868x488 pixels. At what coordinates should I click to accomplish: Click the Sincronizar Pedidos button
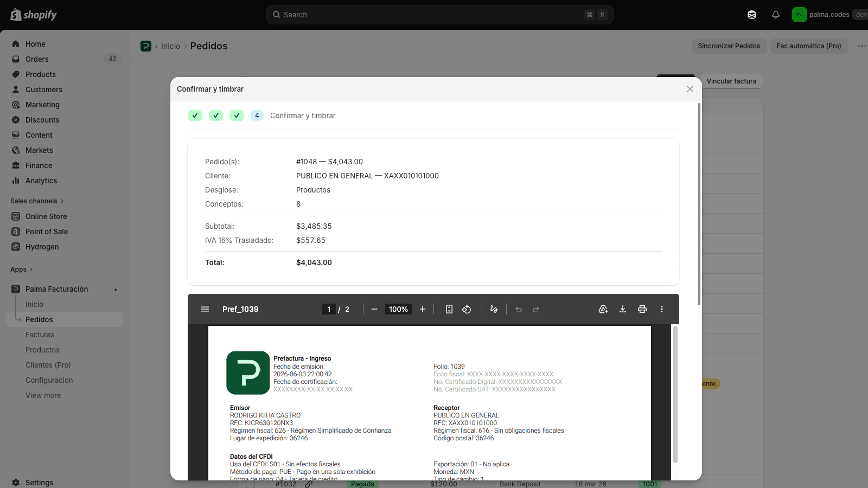(729, 46)
